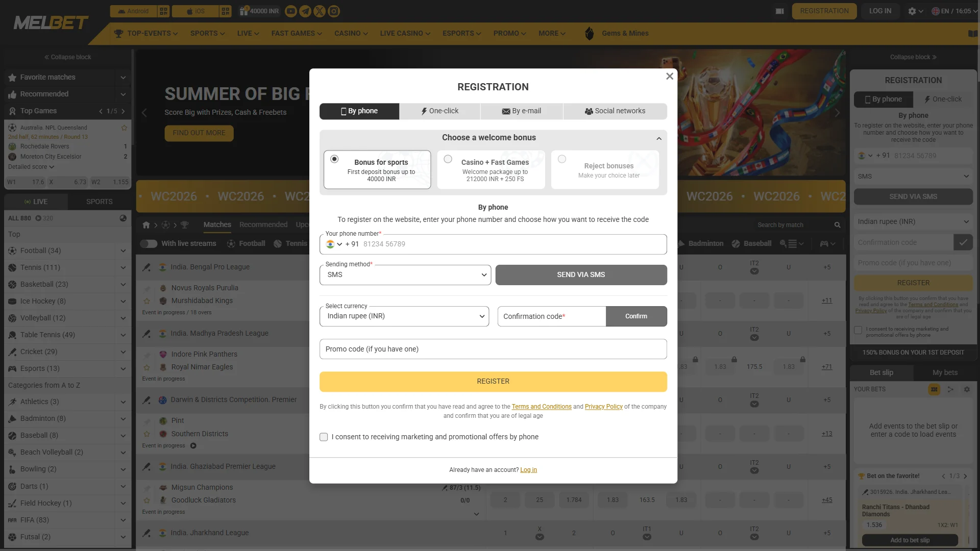980x551 pixels.
Task: Check marketing consent box in dialog
Action: (324, 437)
